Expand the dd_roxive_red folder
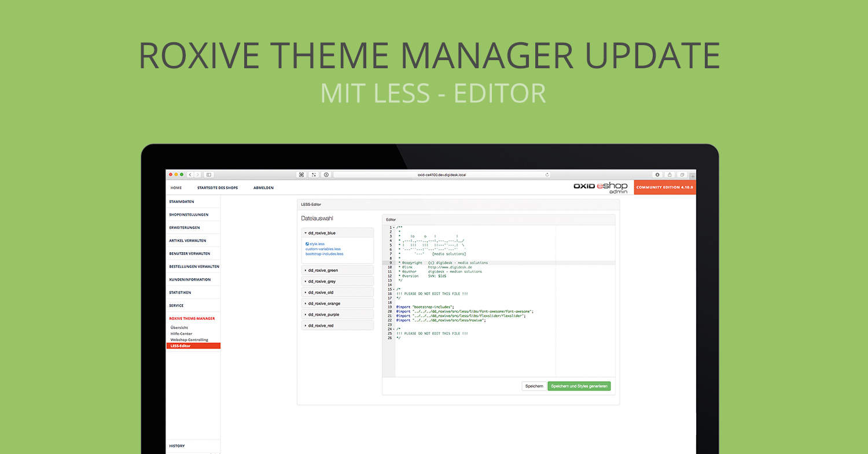 (x=337, y=326)
